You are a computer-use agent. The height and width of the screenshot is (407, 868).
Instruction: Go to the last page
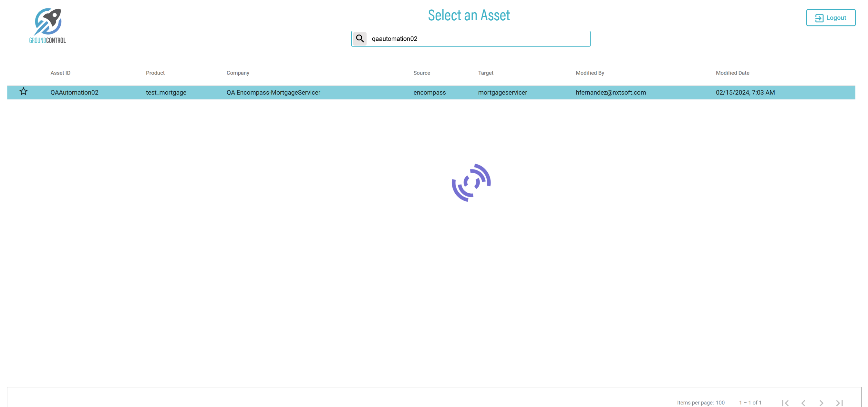click(x=839, y=402)
